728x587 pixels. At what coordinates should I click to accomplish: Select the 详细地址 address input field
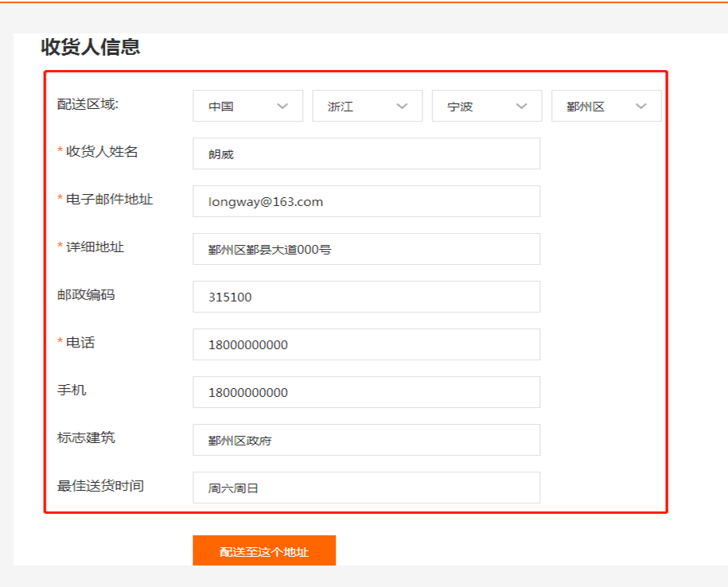(x=366, y=249)
